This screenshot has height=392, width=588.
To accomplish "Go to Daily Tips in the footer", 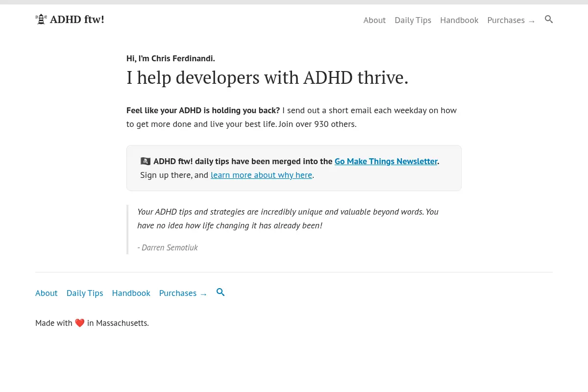I will (85, 293).
